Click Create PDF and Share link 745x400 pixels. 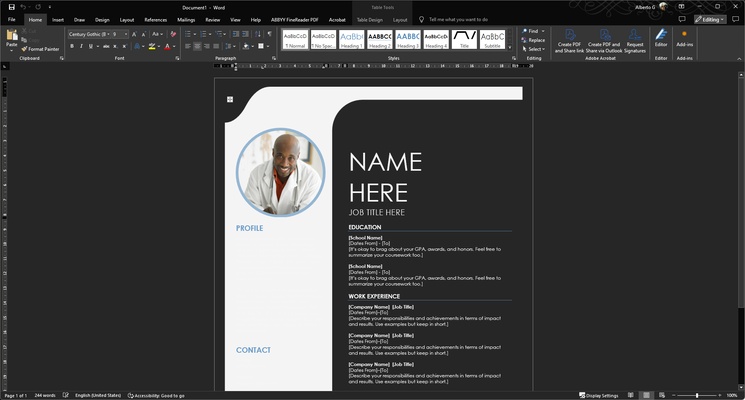point(569,41)
